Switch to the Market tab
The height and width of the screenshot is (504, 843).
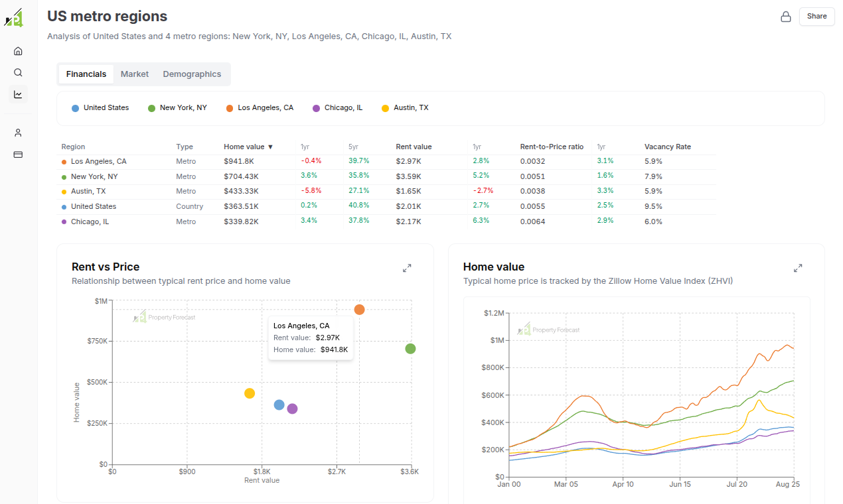(135, 74)
